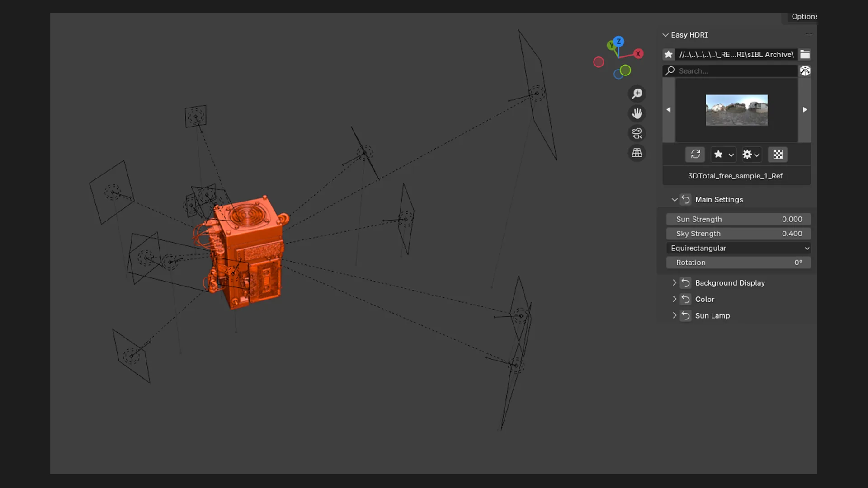Open the gear settings dropdown
The image size is (868, 488).
point(751,155)
